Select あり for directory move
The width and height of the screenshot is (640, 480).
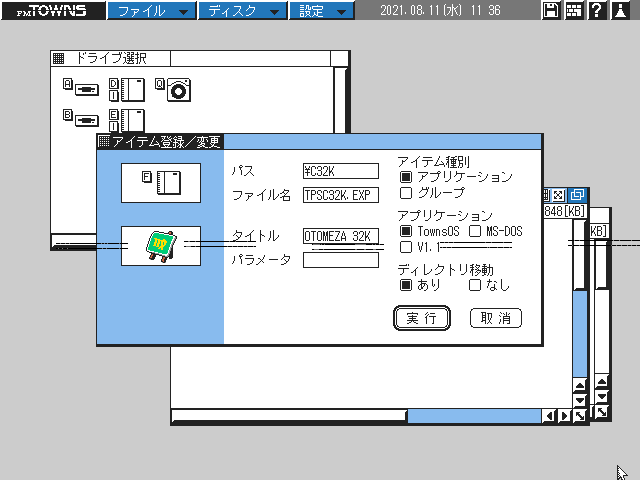[x=406, y=285]
